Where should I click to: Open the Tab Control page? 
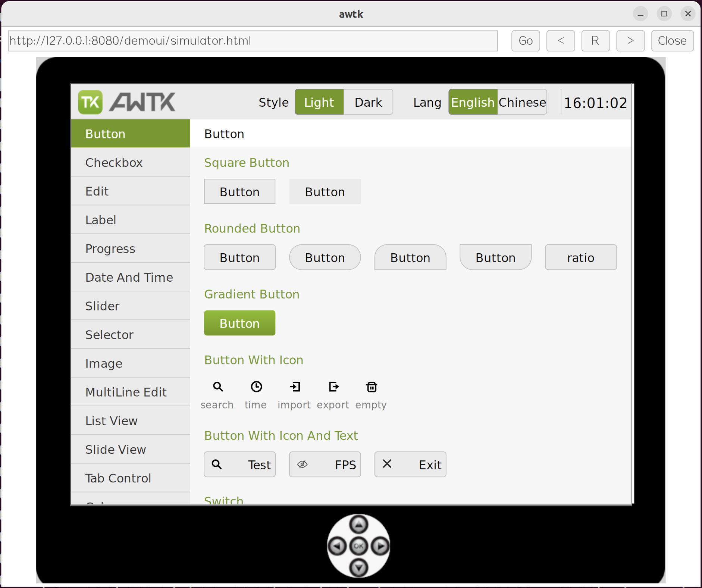tap(131, 478)
